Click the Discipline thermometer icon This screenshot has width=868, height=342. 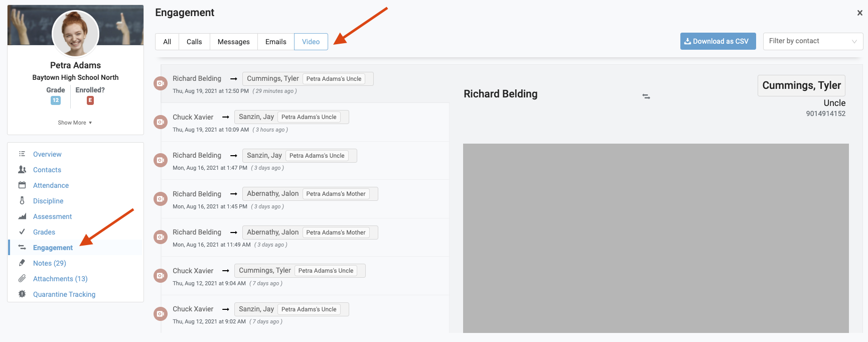pyautogui.click(x=22, y=200)
